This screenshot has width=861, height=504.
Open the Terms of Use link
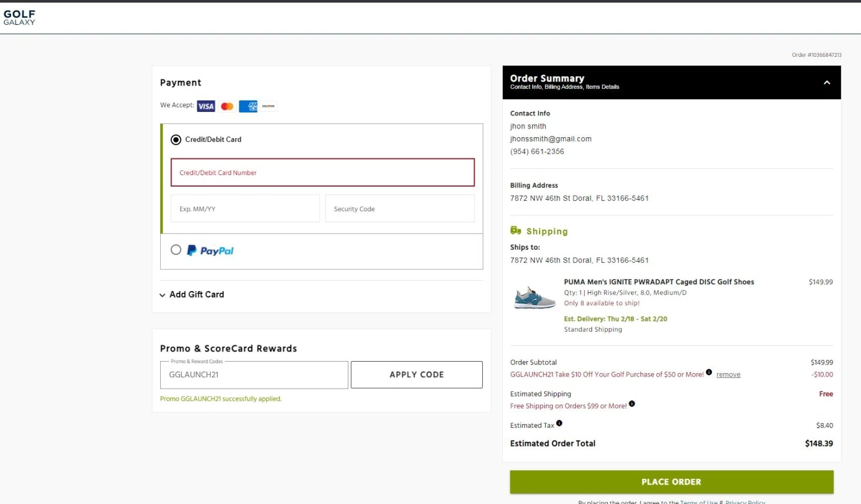point(699,502)
